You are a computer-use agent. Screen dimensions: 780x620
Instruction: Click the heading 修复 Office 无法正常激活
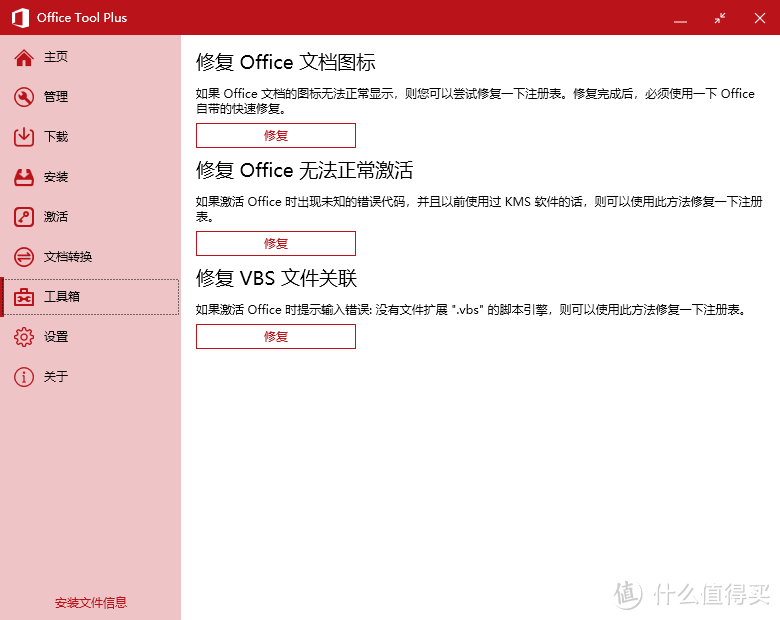click(304, 170)
